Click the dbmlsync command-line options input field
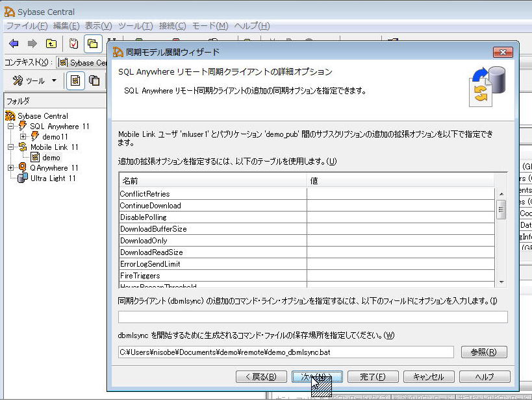This screenshot has height=401, width=532. click(x=312, y=317)
